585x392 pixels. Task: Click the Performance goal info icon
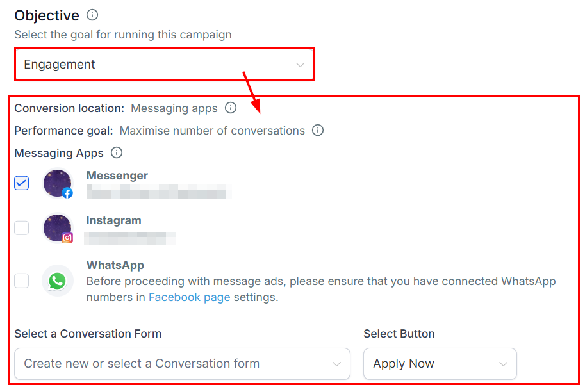coord(318,131)
